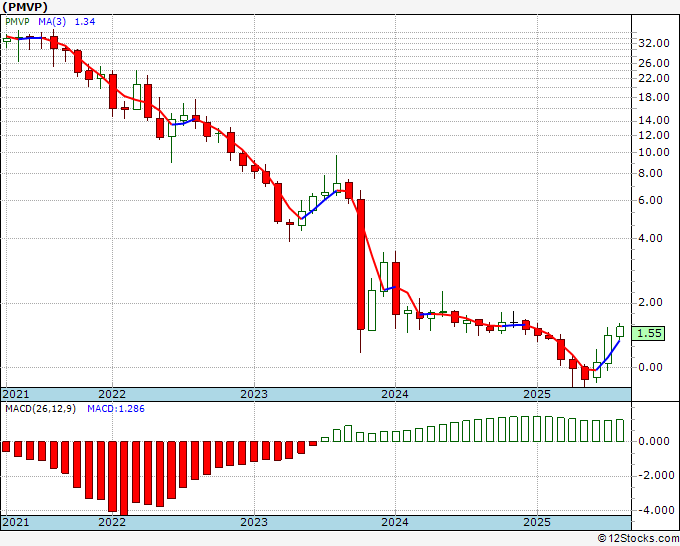Click the 6.00 price axis label

tap(651, 200)
